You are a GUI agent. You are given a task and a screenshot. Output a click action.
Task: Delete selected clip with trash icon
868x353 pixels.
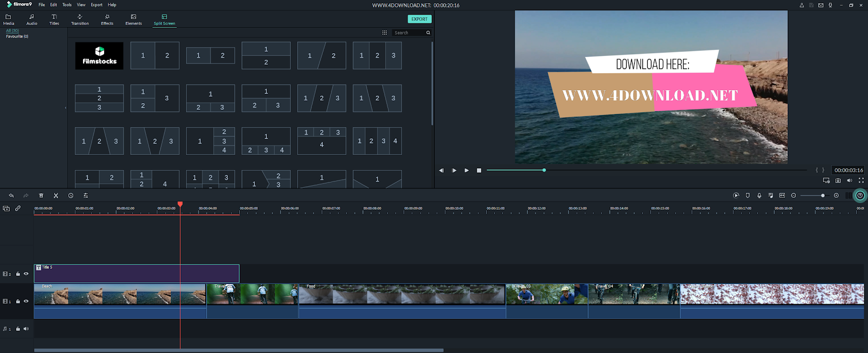coord(41,196)
